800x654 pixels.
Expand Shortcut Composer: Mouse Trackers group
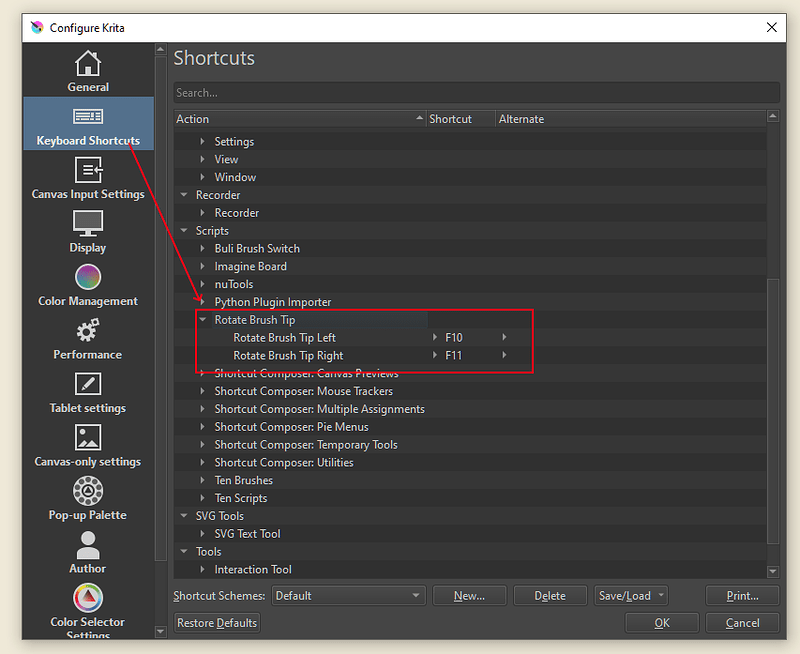tap(203, 391)
